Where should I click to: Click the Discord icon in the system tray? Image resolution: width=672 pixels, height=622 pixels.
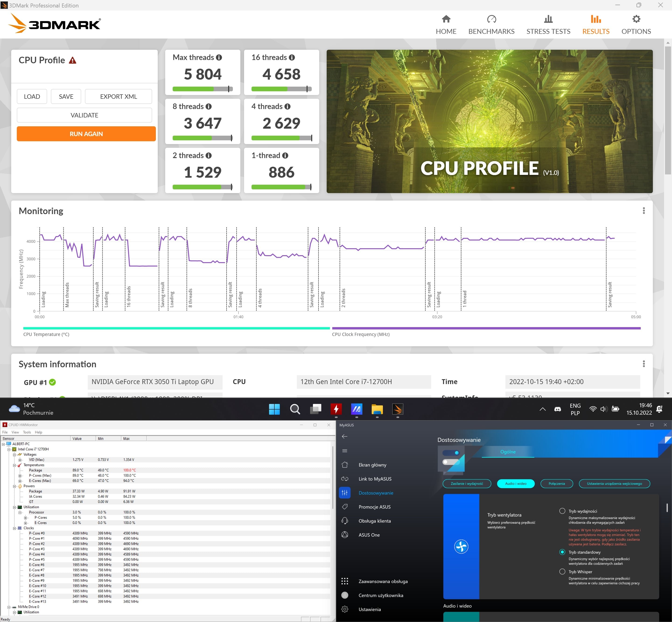[x=558, y=409]
